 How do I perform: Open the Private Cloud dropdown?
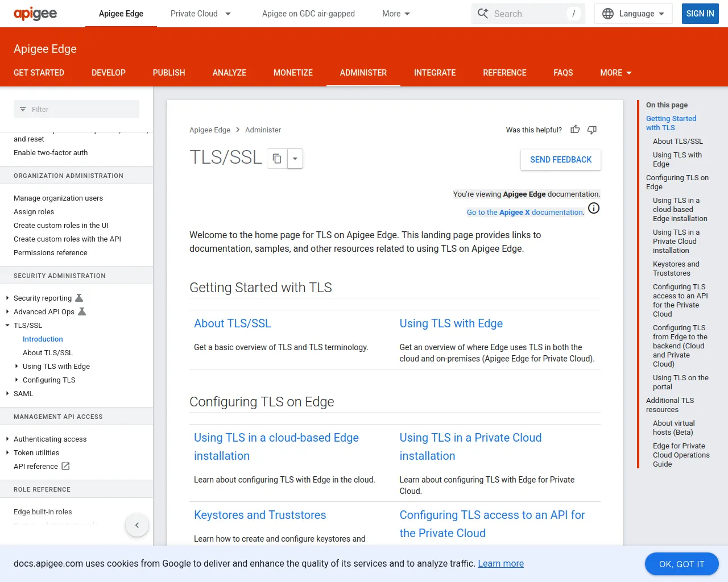point(228,14)
